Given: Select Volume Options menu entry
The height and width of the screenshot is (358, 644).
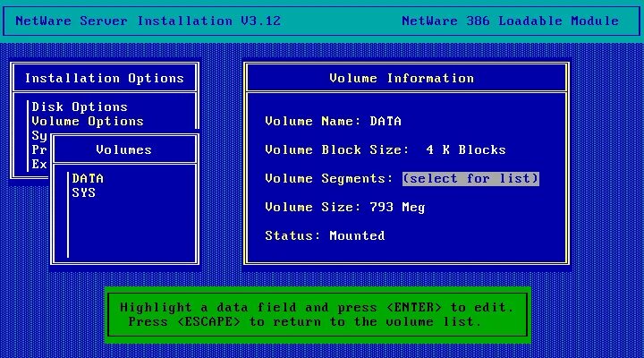Looking at the screenshot, I should pyautogui.click(x=88, y=121).
